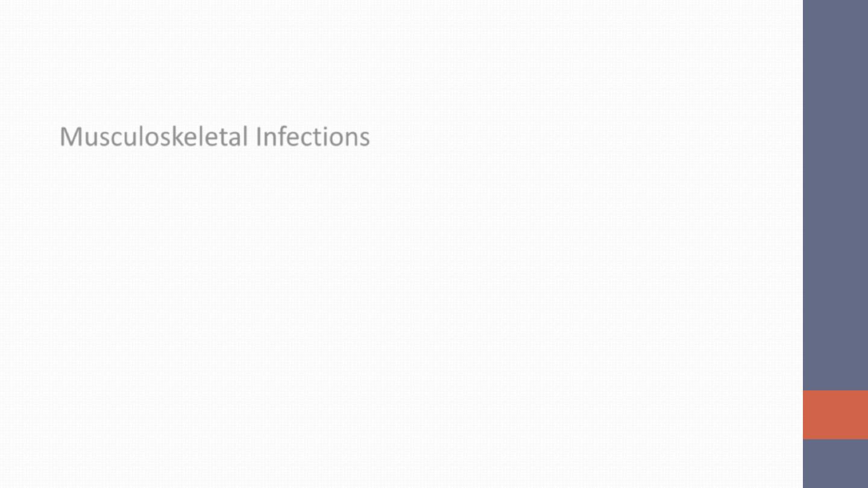Select the word 'Musculoskeletal' in the title
The width and height of the screenshot is (868, 488).
pos(154,137)
